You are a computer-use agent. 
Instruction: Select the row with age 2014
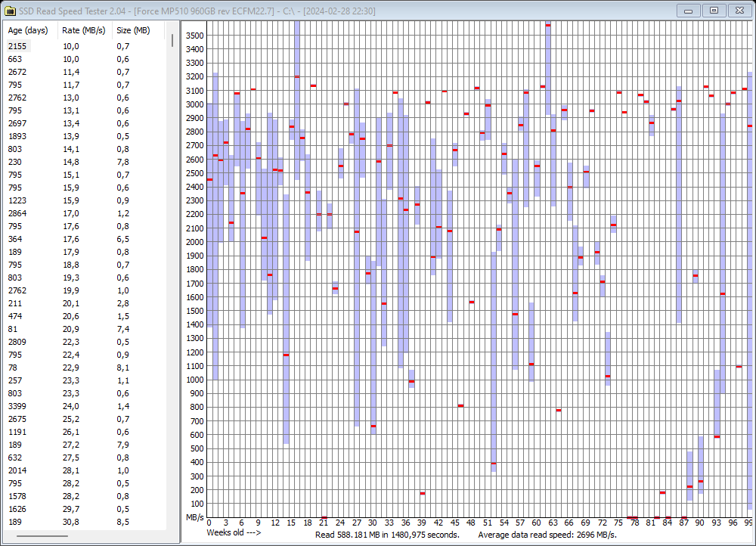click(85, 471)
